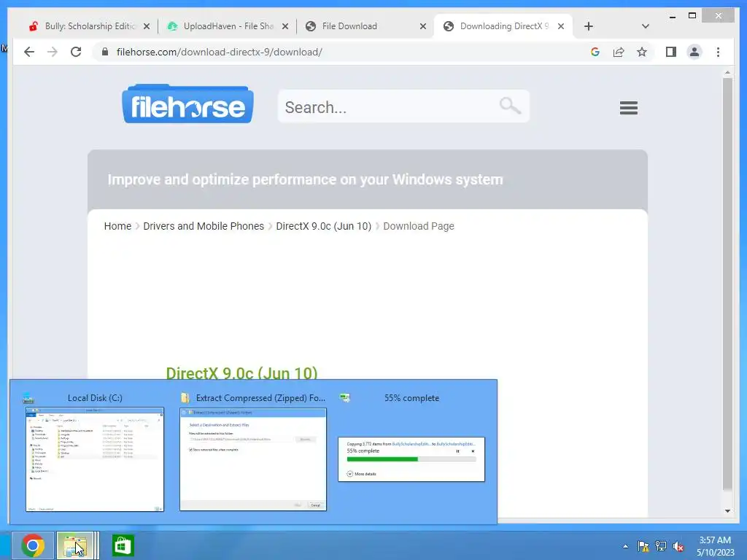The image size is (747, 560).
Task: Bookmark this page with the star icon
Action: click(642, 52)
